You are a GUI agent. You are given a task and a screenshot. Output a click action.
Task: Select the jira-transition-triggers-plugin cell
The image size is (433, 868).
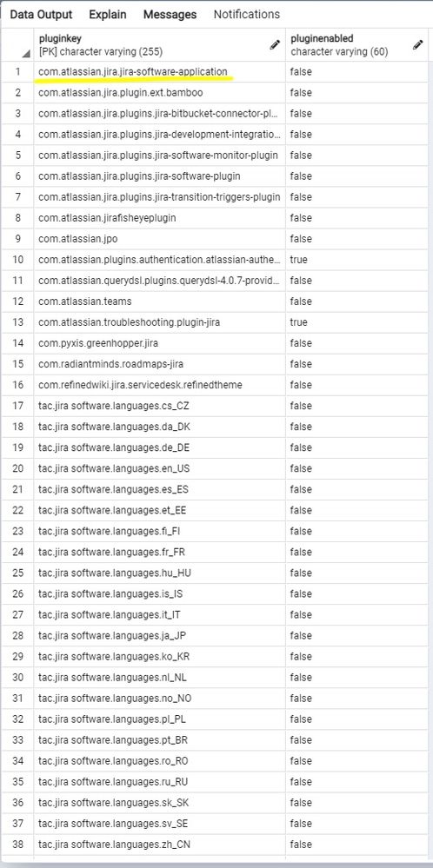[159, 197]
